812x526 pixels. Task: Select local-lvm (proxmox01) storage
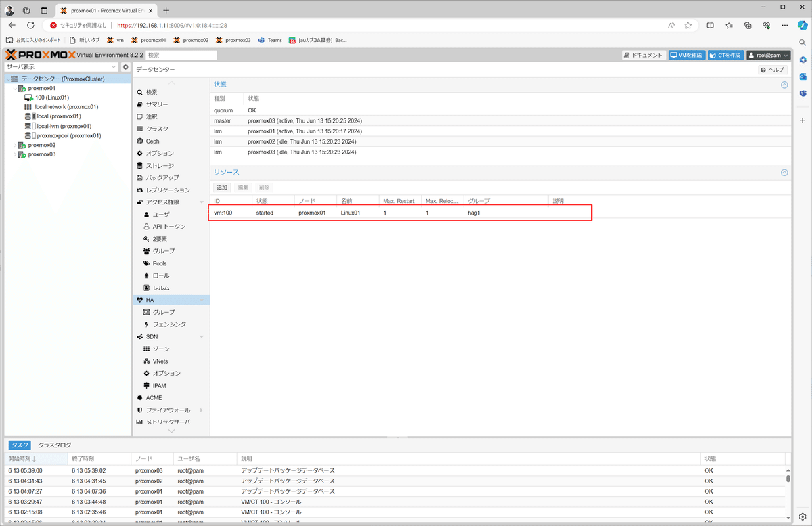(63, 126)
